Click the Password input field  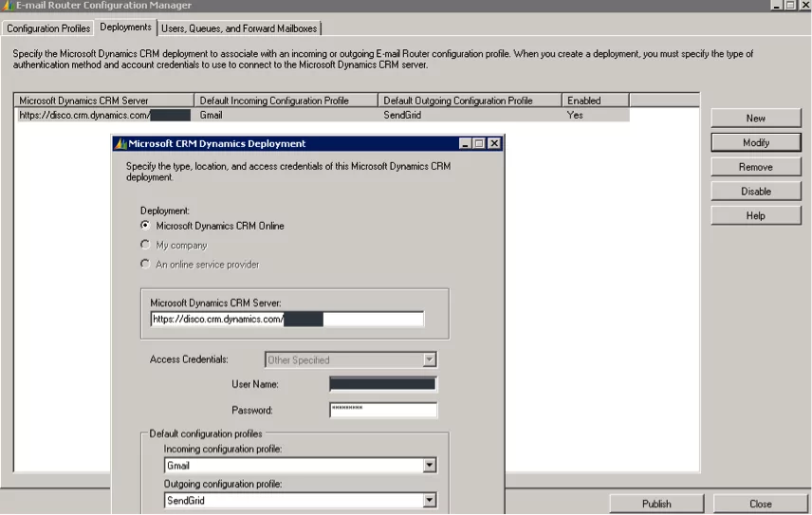click(382, 410)
